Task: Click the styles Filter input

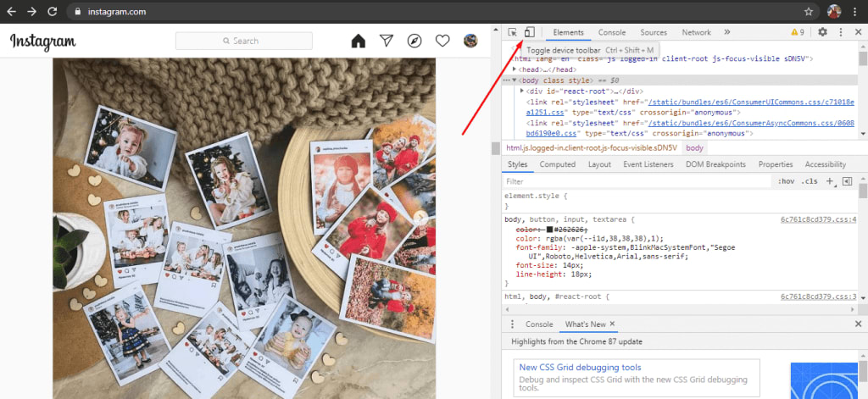Action: 637,181
